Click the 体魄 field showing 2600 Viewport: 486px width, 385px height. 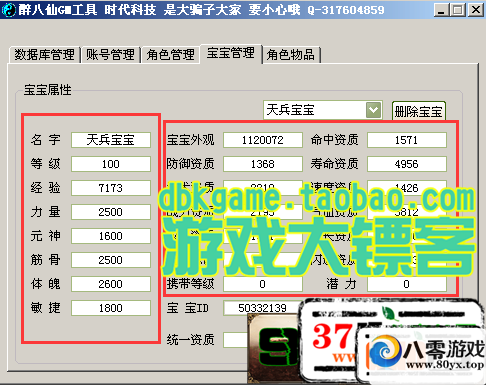111,284
